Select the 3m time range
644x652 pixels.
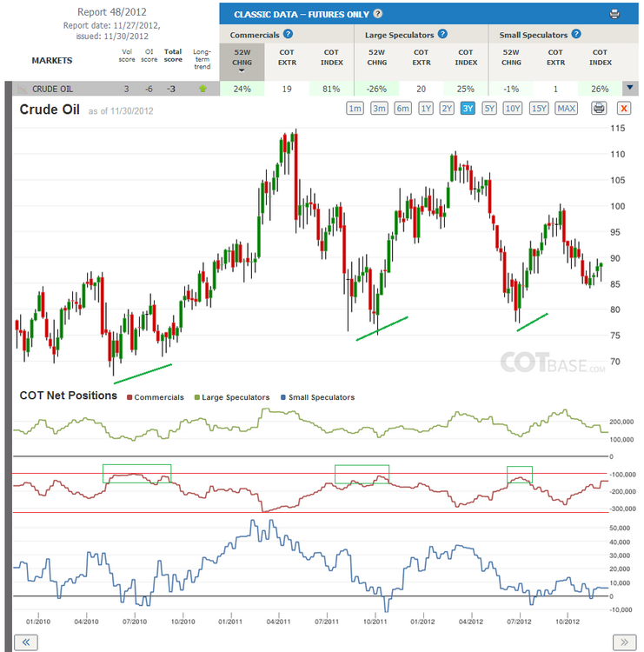pos(379,109)
